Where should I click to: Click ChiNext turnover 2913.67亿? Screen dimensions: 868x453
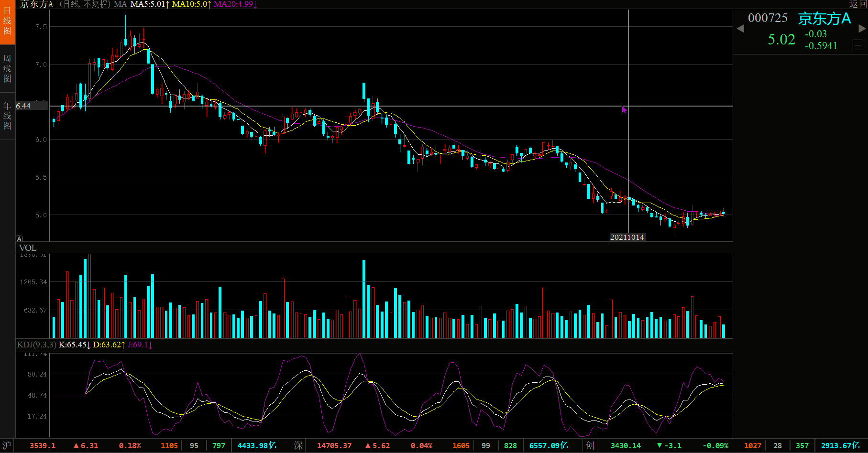pos(840,445)
